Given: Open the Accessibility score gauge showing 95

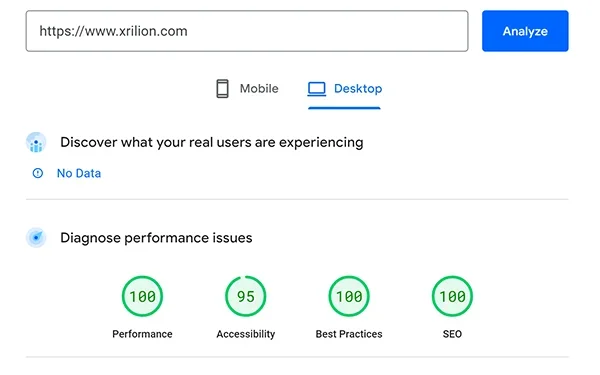Looking at the screenshot, I should (x=246, y=296).
